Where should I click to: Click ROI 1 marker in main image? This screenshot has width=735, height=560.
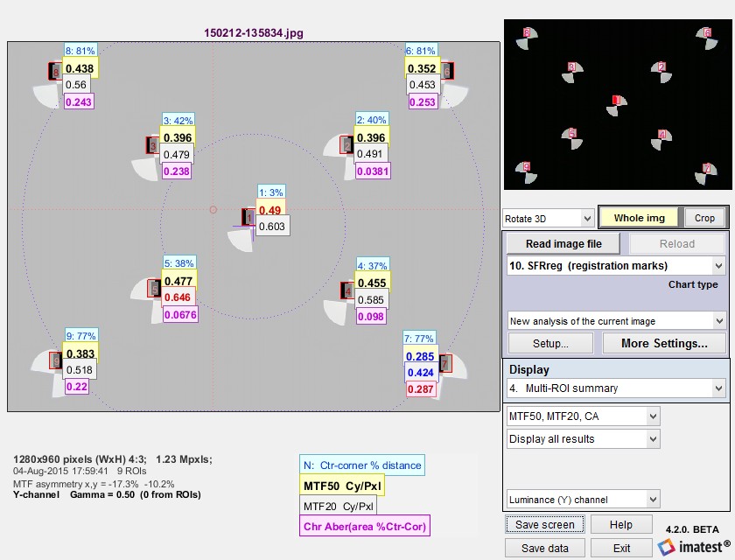tap(248, 218)
